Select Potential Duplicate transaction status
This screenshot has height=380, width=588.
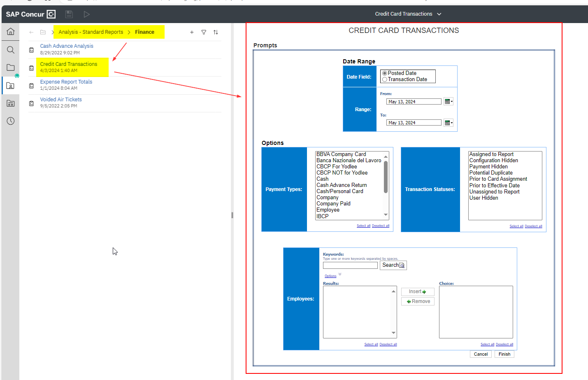pyautogui.click(x=491, y=173)
